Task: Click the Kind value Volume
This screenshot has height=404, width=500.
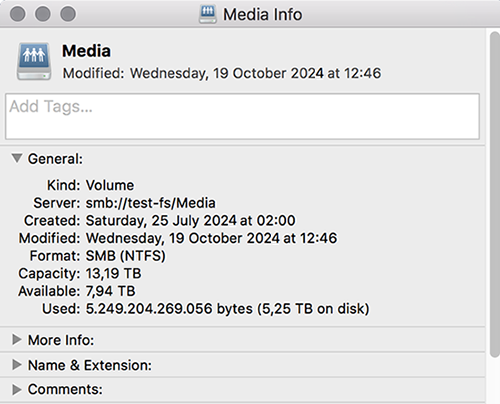Action: click(x=110, y=185)
